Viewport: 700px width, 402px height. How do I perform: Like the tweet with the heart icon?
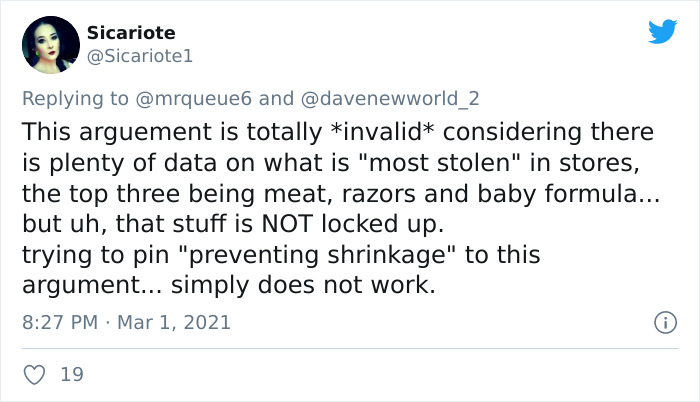[x=34, y=374]
